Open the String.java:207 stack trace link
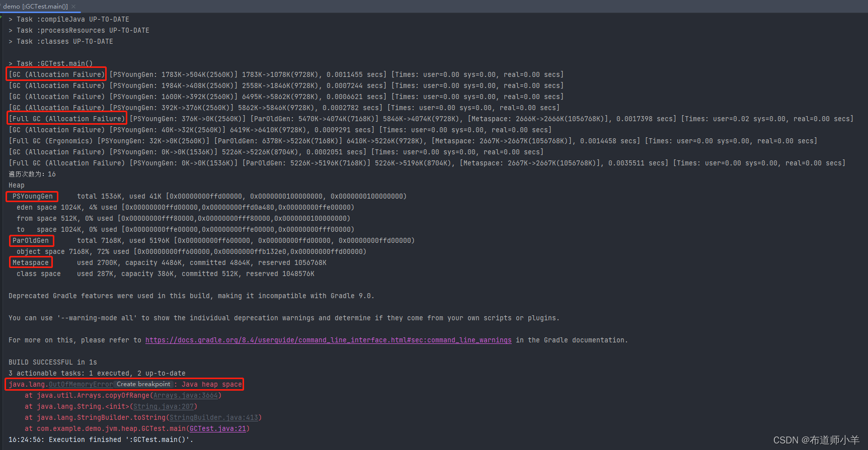The width and height of the screenshot is (868, 450). (164, 407)
